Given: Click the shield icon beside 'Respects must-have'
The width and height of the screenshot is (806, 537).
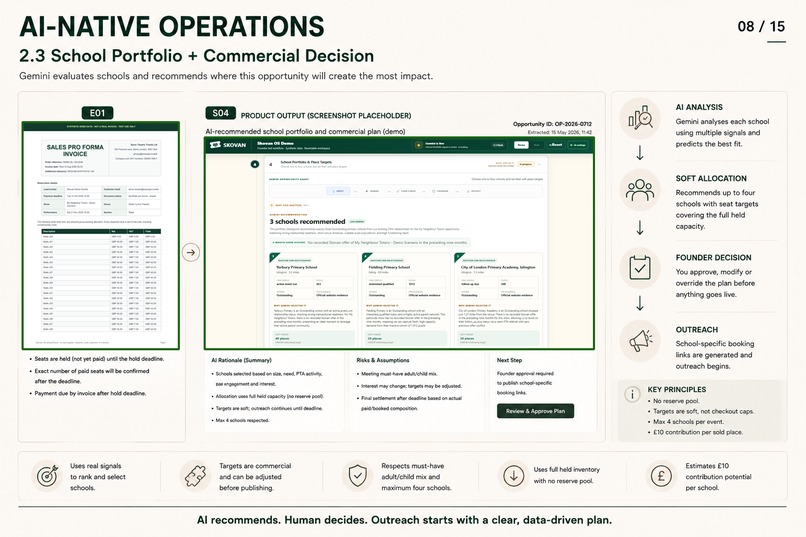Looking at the screenshot, I should (357, 476).
